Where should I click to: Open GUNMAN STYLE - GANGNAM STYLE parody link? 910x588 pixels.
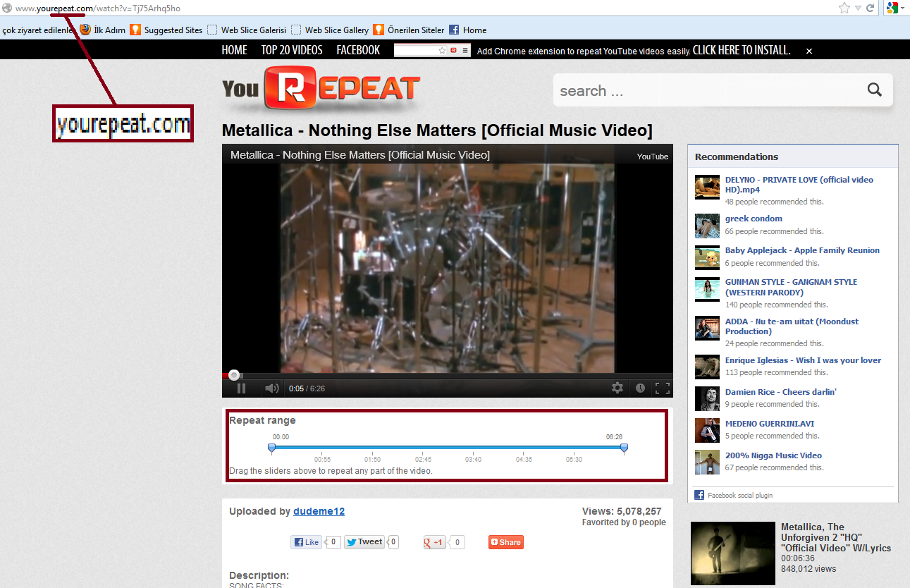click(792, 287)
